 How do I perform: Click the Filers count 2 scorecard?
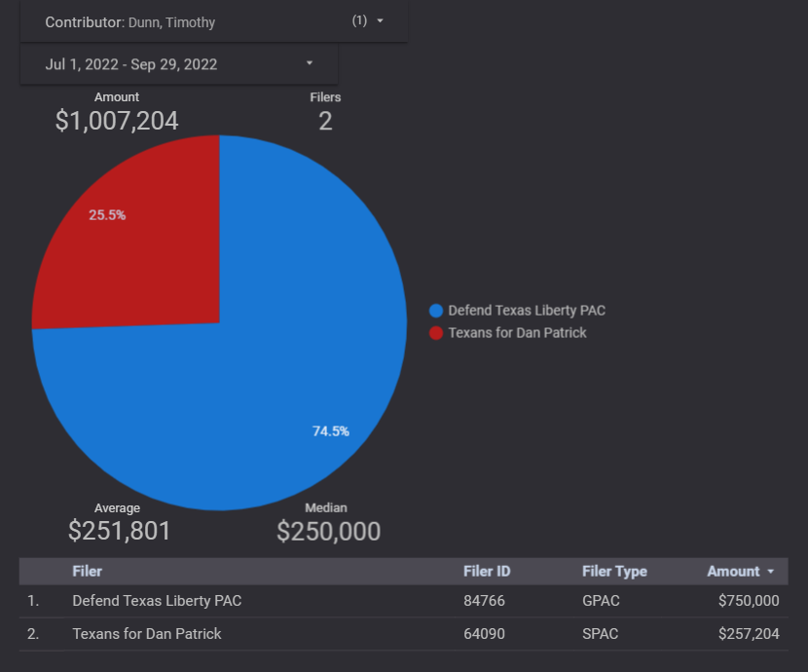point(325,113)
